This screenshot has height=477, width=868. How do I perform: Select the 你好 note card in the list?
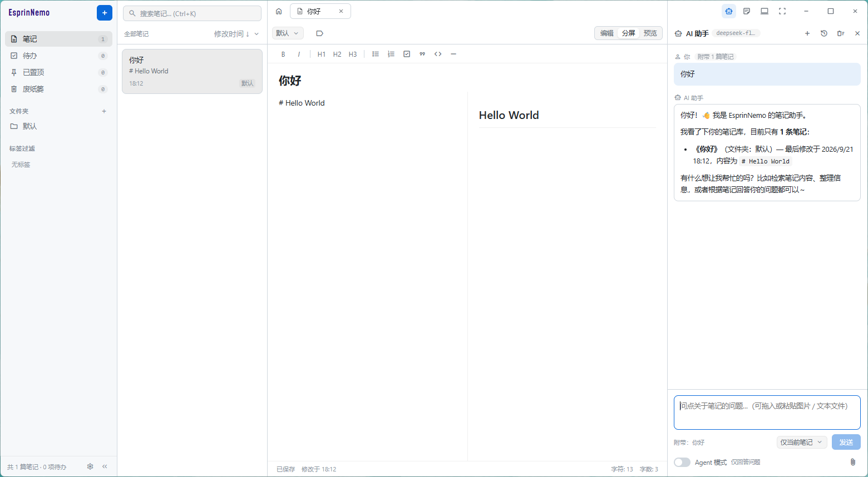(x=192, y=71)
